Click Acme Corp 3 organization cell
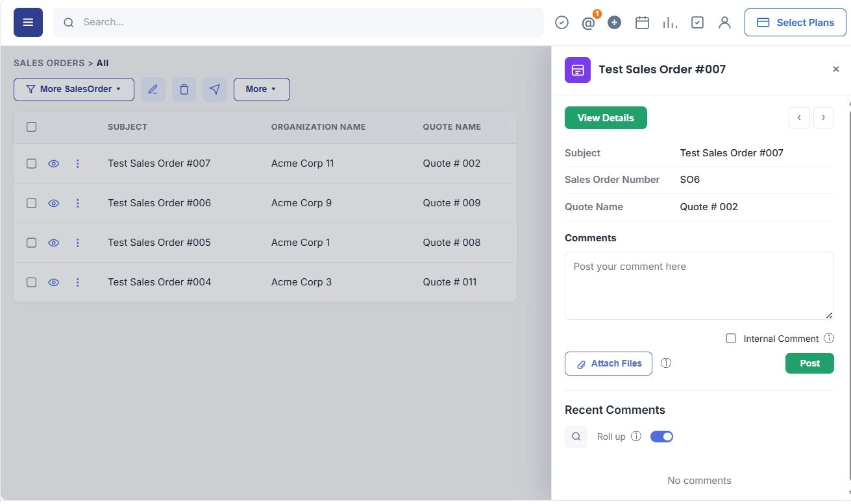This screenshot has height=504, width=851. 301,282
